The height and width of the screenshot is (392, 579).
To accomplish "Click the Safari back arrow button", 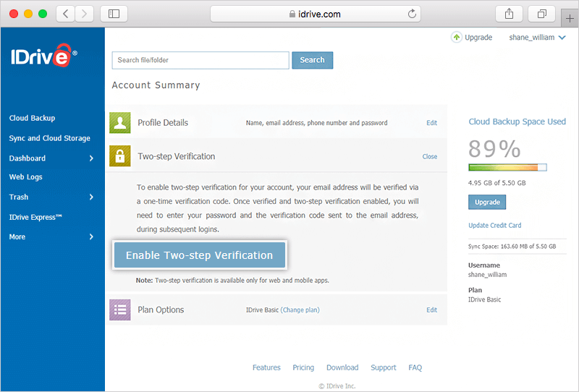I will coord(66,14).
